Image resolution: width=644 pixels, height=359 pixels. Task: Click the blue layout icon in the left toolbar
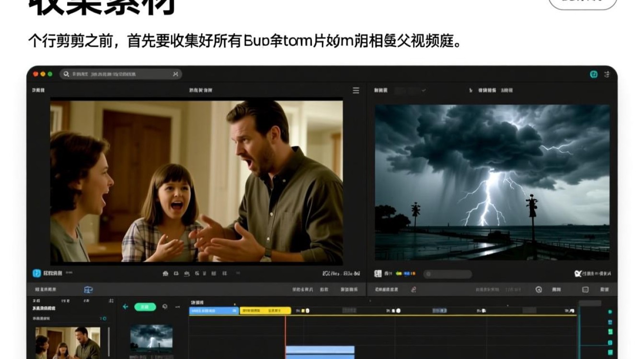(88, 290)
